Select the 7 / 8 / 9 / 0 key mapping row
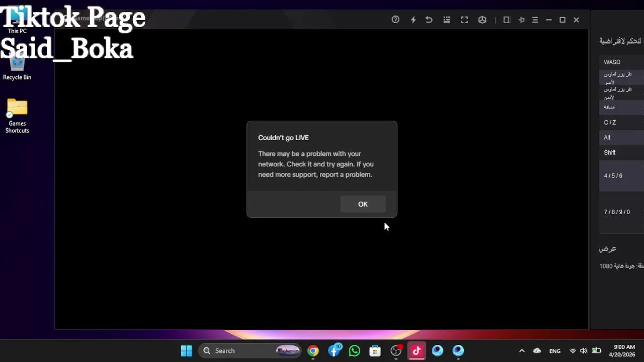This screenshot has height=362, width=644. 621,212
